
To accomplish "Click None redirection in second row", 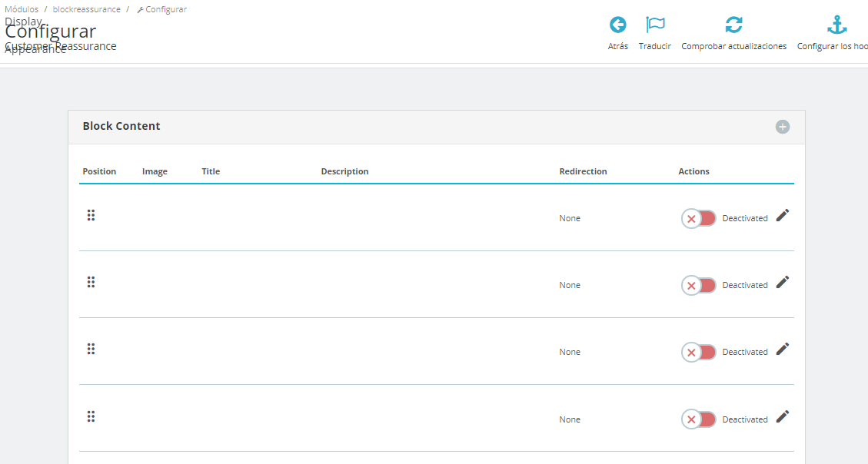I will pos(570,285).
